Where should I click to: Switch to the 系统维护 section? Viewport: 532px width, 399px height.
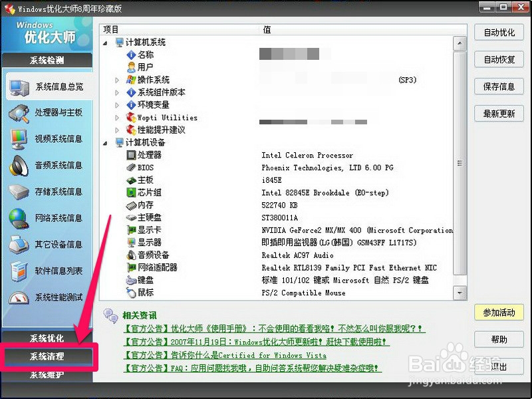click(47, 374)
